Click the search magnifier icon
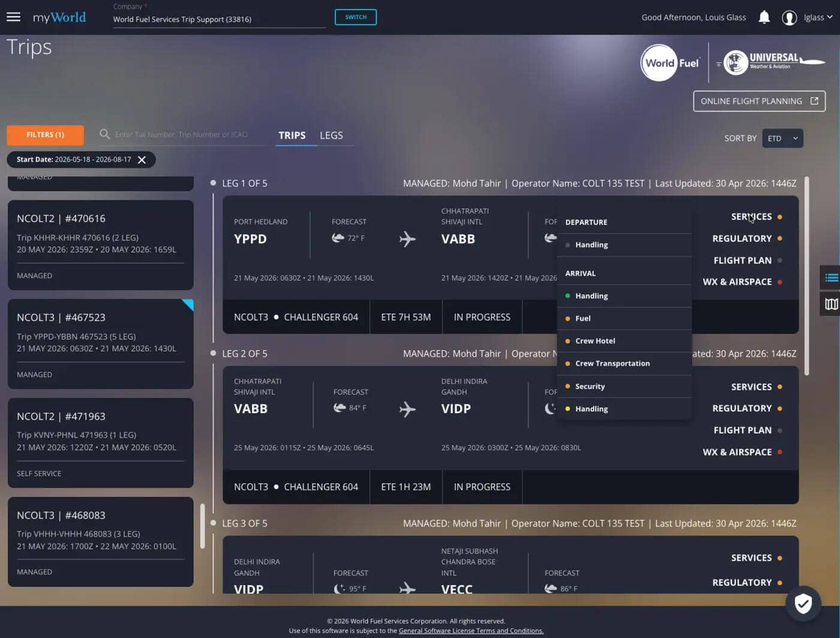Screen dimensions: 840x638 (x=104, y=134)
